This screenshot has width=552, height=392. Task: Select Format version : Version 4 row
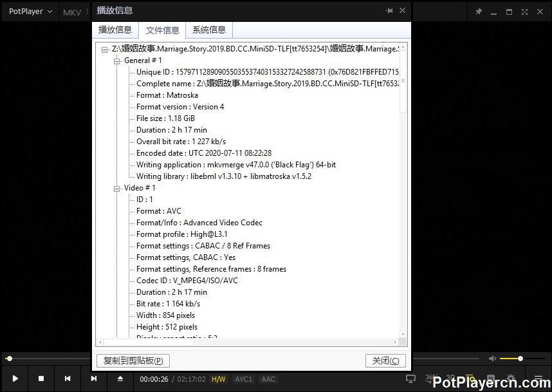[x=180, y=107]
